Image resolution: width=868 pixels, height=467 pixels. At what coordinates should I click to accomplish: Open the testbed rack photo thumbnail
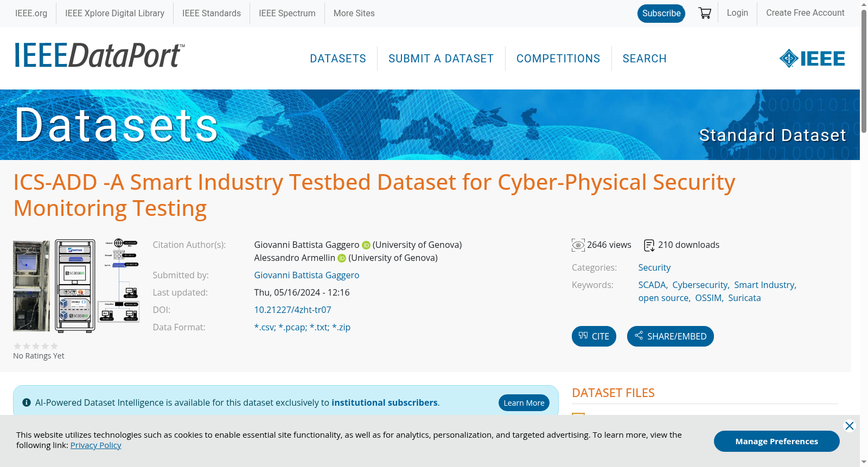click(76, 286)
